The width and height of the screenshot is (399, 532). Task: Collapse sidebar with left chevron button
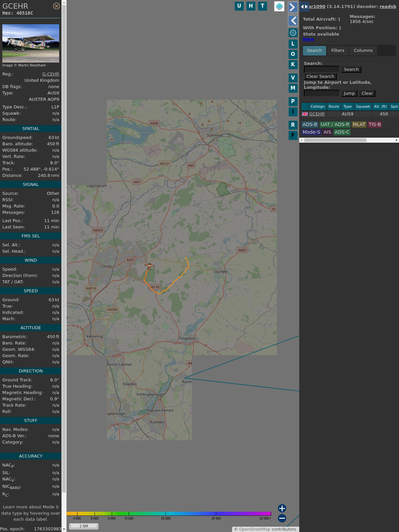[293, 21]
